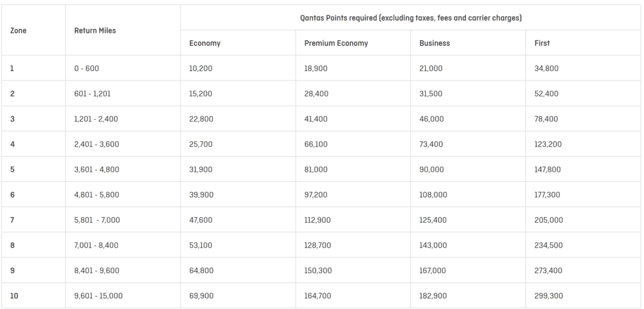Select the Economy column header
644x309 pixels.
pyautogui.click(x=204, y=43)
